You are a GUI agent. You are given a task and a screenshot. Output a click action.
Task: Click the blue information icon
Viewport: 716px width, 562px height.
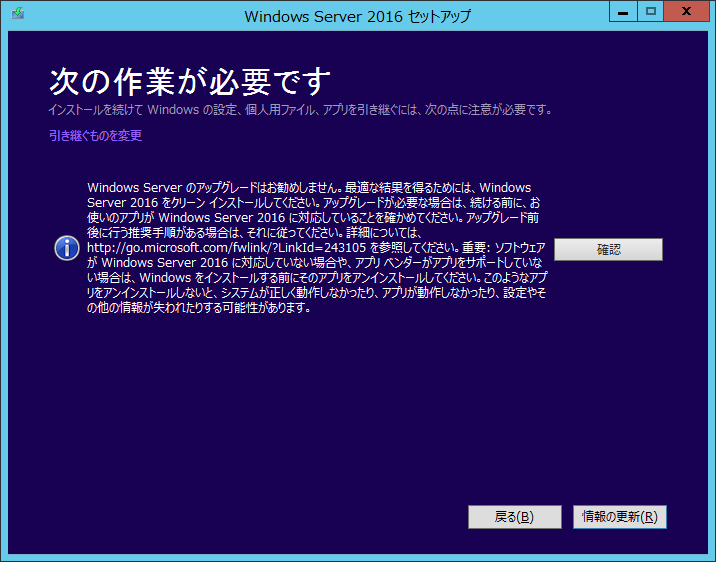[67, 248]
